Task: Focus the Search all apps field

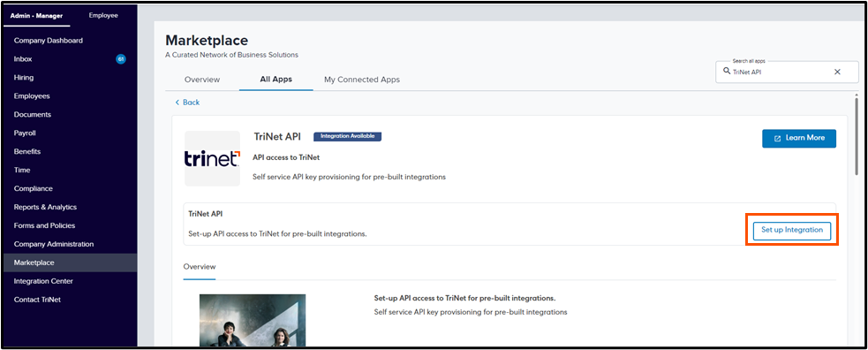Action: 787,72
